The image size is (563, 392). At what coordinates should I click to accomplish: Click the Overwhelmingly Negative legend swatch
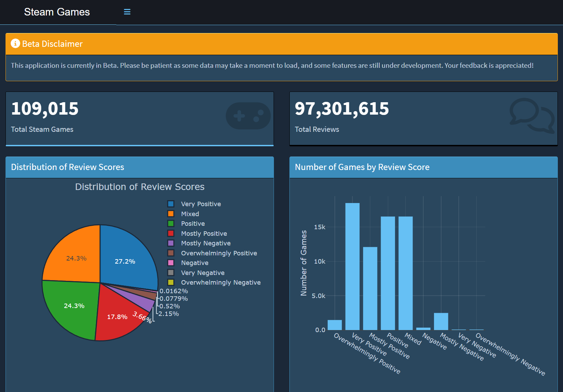point(170,282)
